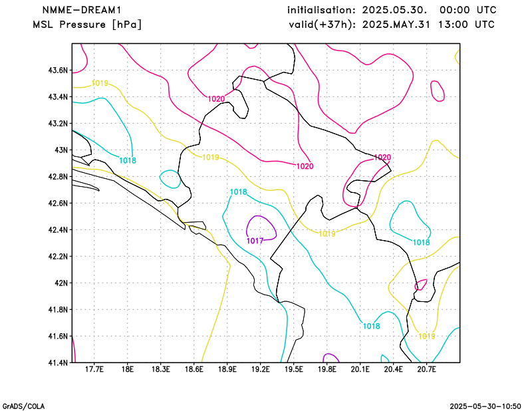The image size is (532, 411).
Task: Select the 43N latitude axis label
Action: tap(61, 150)
